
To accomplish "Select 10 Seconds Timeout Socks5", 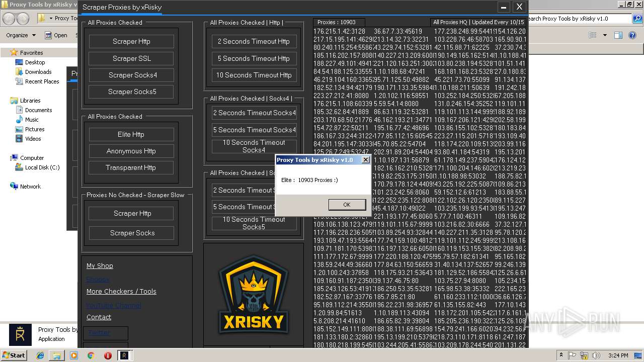I will (x=254, y=223).
